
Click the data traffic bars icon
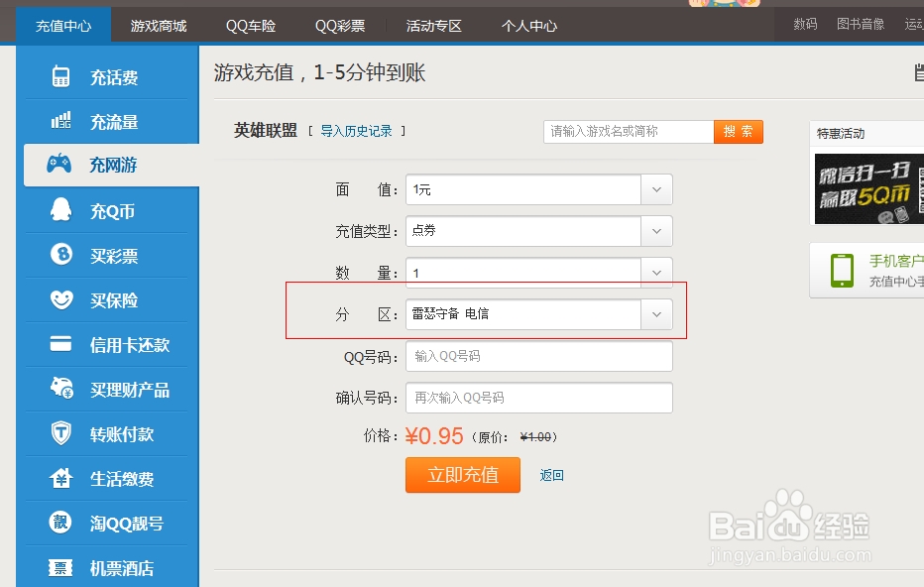tap(60, 120)
